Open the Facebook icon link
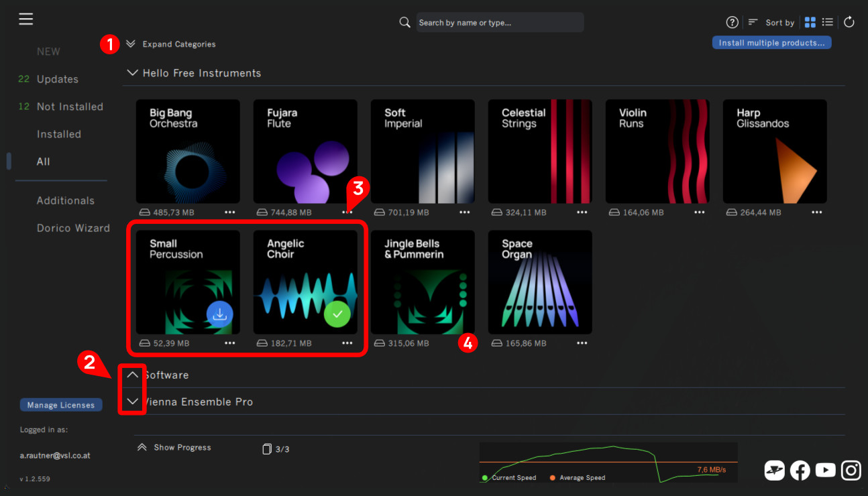The image size is (868, 496). coord(800,471)
